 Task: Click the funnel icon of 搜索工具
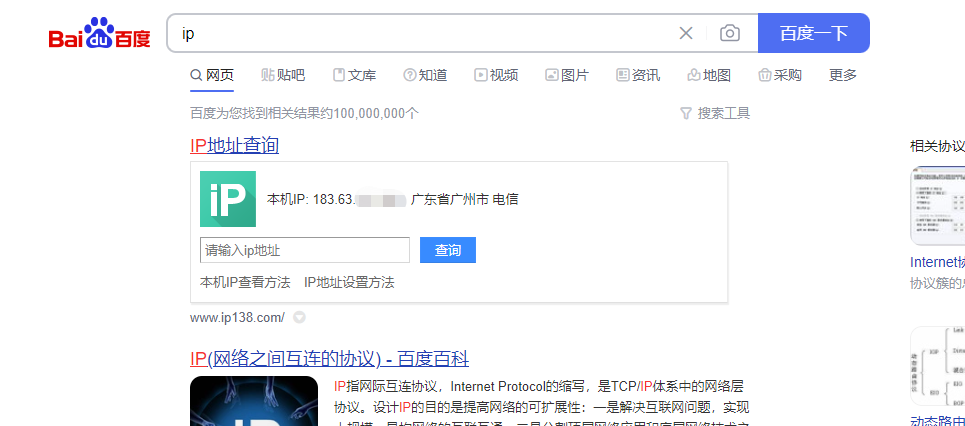(686, 113)
